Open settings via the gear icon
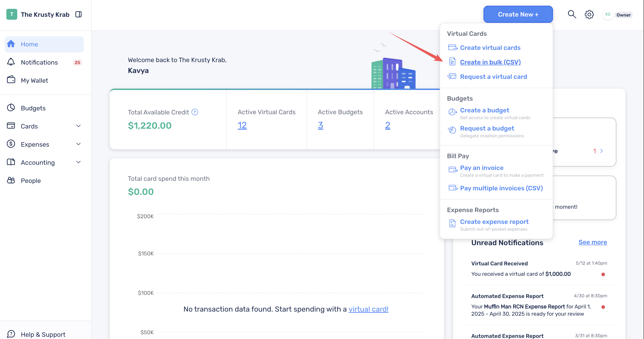The image size is (644, 339). [589, 15]
